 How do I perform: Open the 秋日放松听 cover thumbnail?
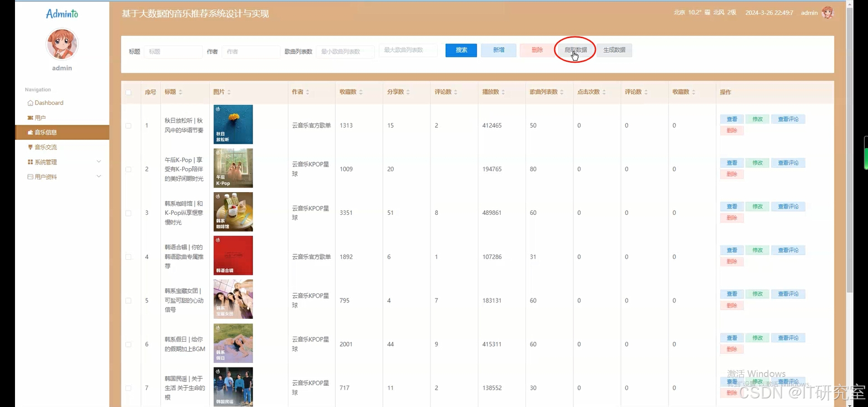233,124
